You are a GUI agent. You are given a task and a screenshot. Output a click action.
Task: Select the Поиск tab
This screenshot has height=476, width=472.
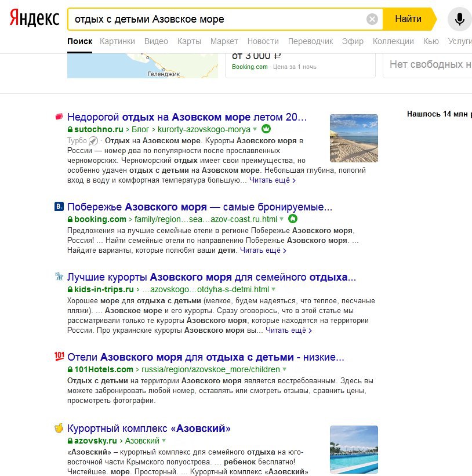[79, 41]
